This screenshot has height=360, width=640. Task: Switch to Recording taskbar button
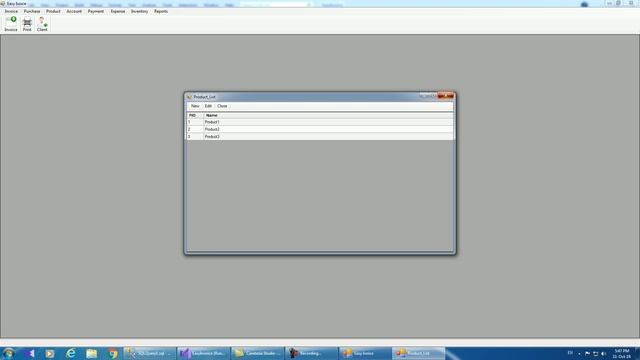[311, 353]
